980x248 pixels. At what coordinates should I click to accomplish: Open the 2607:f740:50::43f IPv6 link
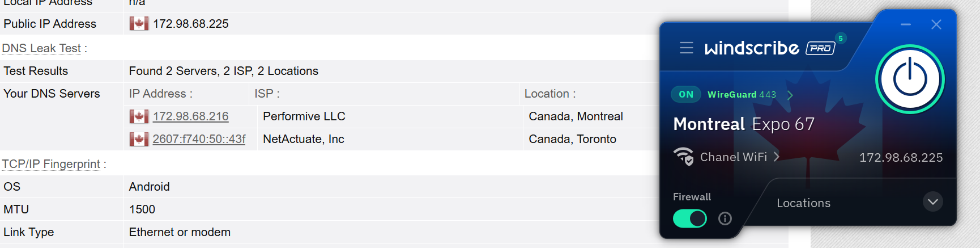199,139
